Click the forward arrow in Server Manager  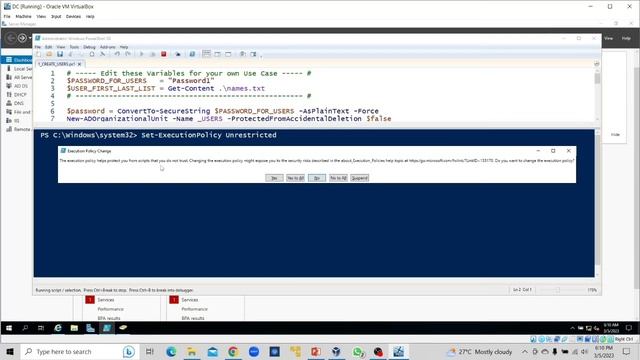coord(22,38)
